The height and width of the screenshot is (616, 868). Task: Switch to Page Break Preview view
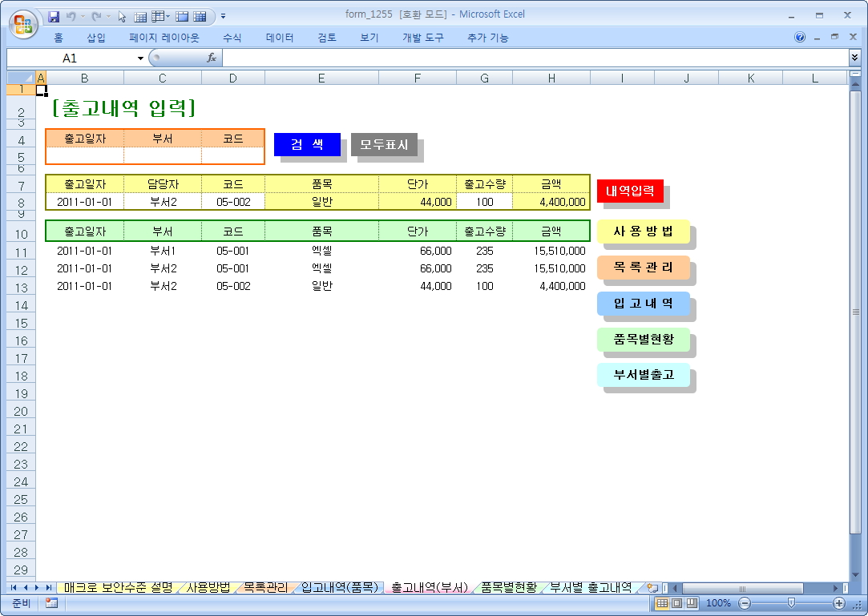click(x=692, y=602)
